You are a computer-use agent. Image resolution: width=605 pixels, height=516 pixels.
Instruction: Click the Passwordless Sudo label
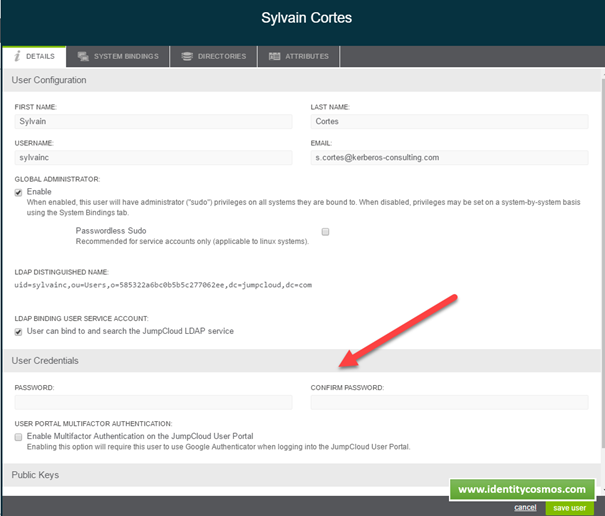[x=111, y=231]
